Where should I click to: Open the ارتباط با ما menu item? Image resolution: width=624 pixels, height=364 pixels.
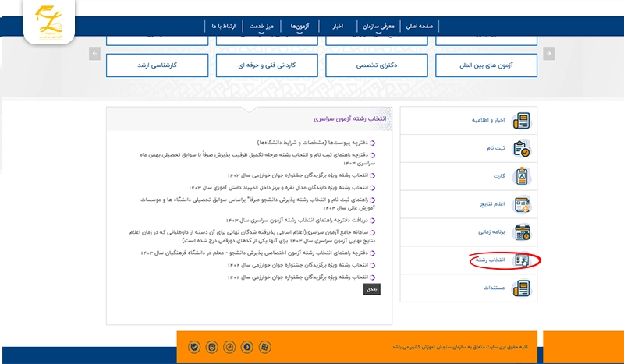click(224, 27)
